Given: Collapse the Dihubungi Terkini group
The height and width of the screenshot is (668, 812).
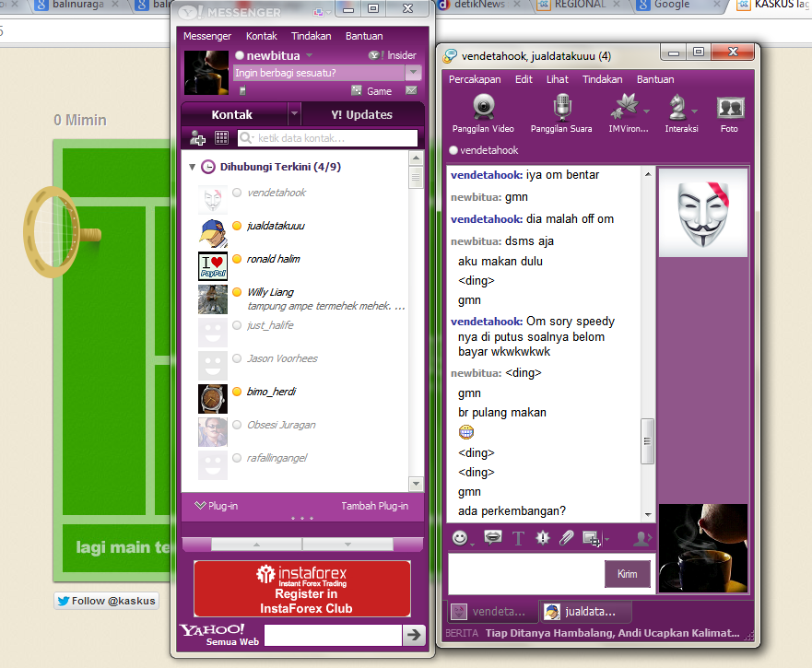Looking at the screenshot, I should click(192, 167).
